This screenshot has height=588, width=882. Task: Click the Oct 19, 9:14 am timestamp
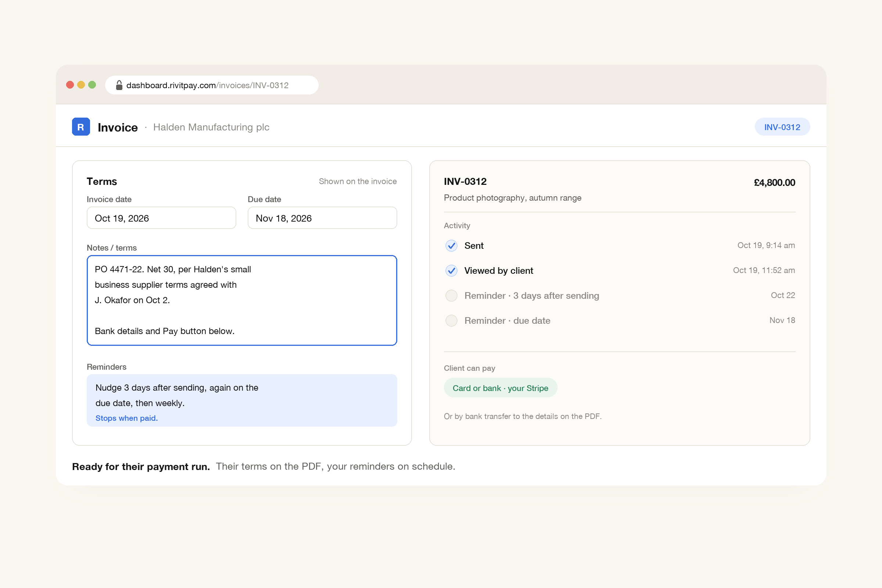click(x=766, y=245)
